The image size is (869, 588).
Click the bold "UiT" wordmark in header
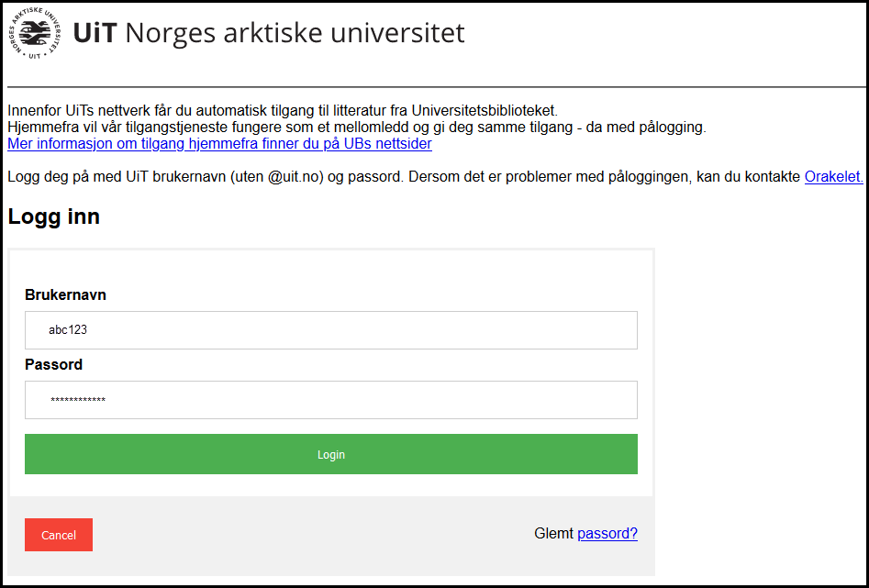point(94,34)
